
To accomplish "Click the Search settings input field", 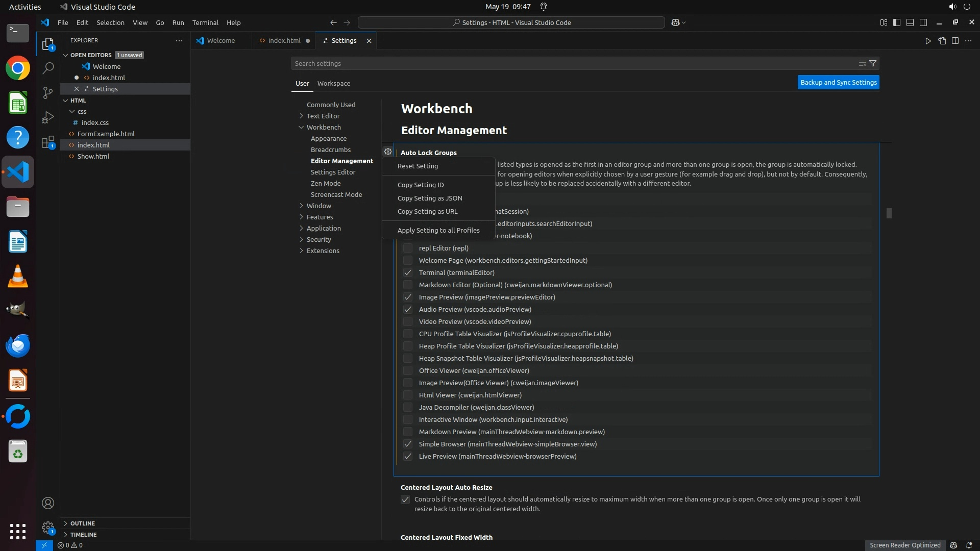I will tap(572, 63).
